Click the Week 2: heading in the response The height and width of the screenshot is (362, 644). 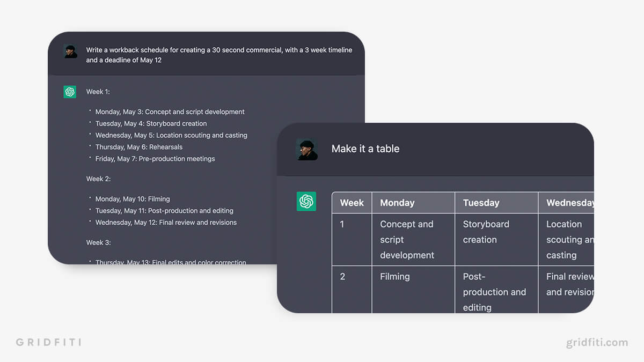click(99, 179)
